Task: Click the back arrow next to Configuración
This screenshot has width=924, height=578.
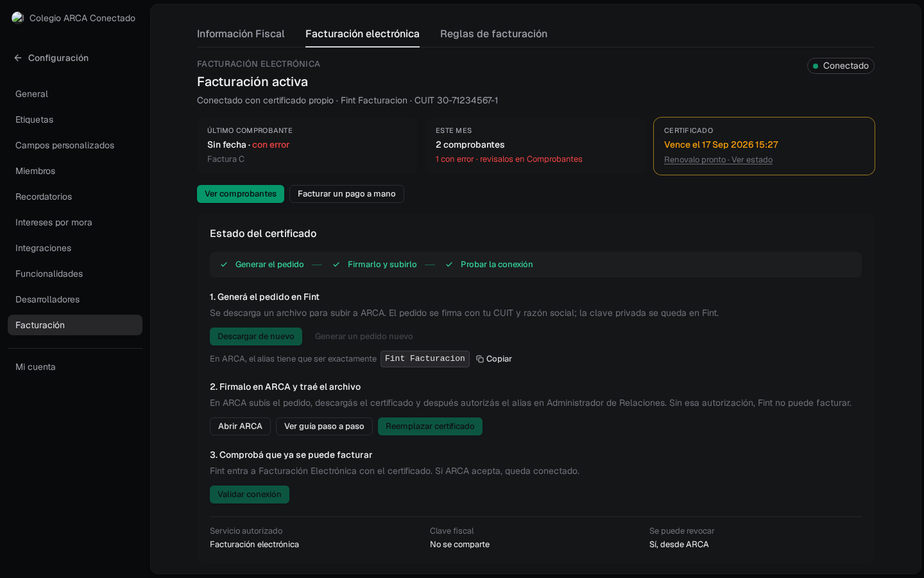Action: 18,58
